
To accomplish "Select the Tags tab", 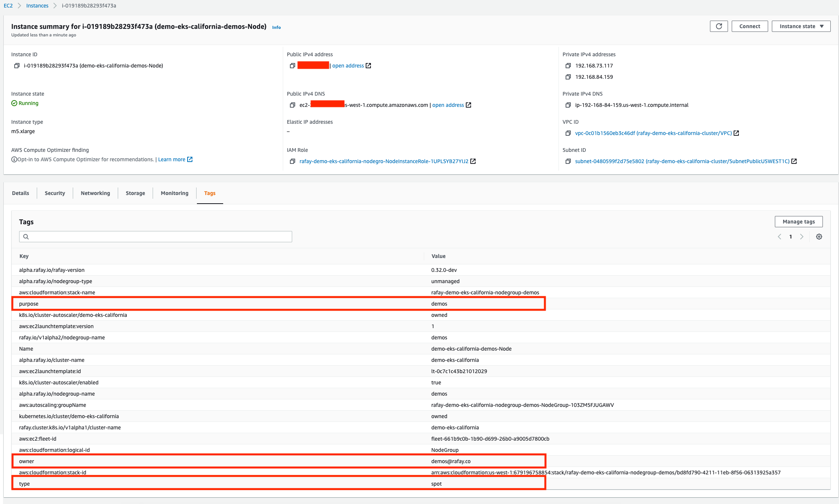I will 210,193.
